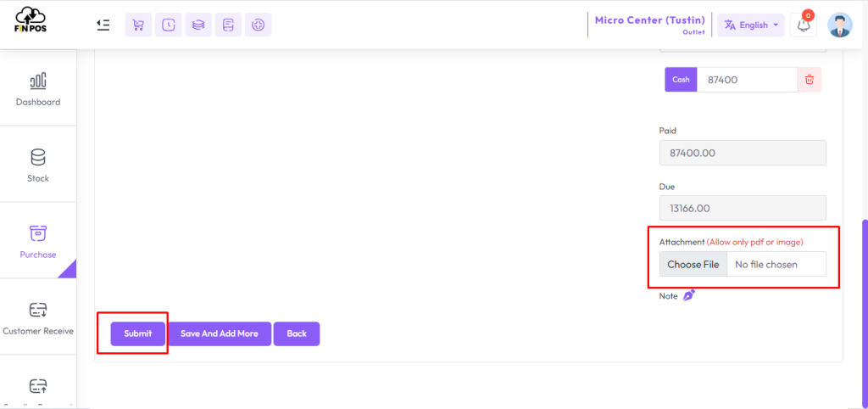Click the Submit button

tap(138, 333)
